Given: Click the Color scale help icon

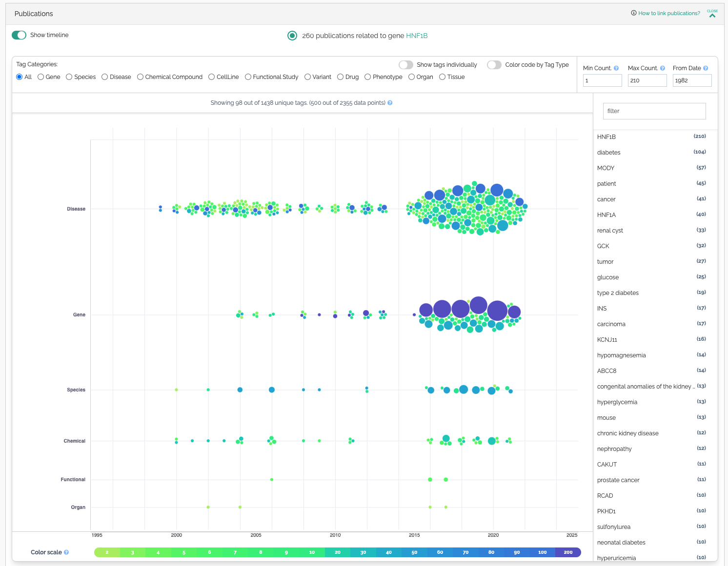Looking at the screenshot, I should click(66, 552).
